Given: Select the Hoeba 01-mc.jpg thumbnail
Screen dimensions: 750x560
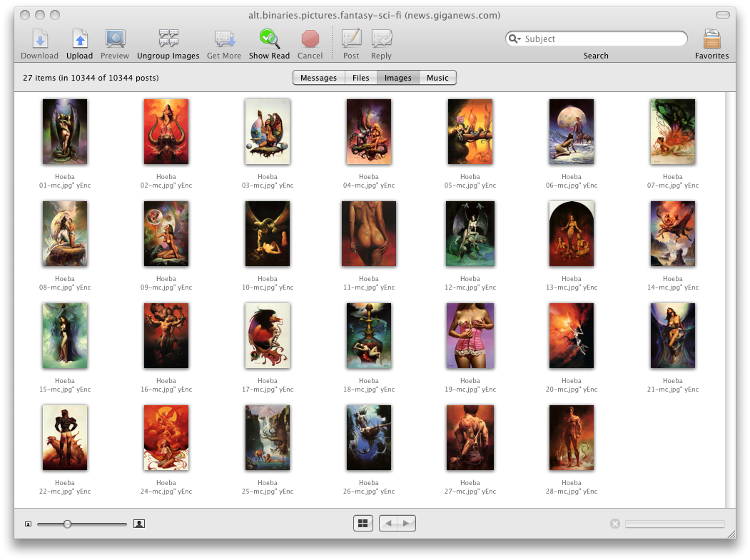Looking at the screenshot, I should tap(65, 131).
